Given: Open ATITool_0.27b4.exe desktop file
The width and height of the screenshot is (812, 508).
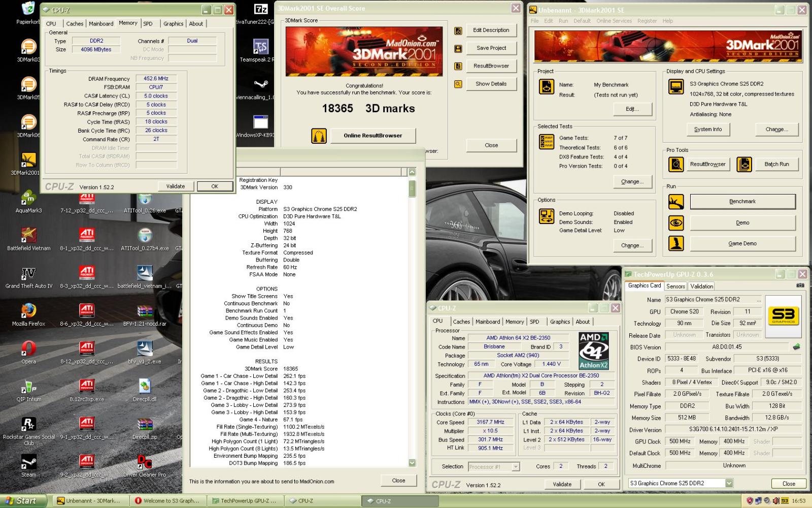Looking at the screenshot, I should [145, 235].
